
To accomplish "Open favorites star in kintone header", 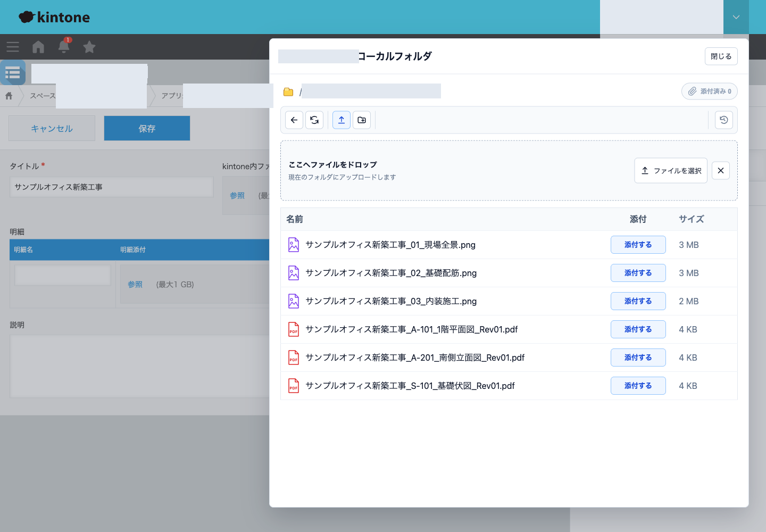I will pos(89,47).
